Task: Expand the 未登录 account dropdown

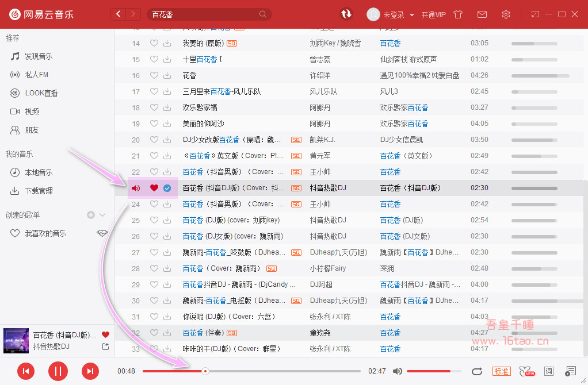Action: point(412,15)
